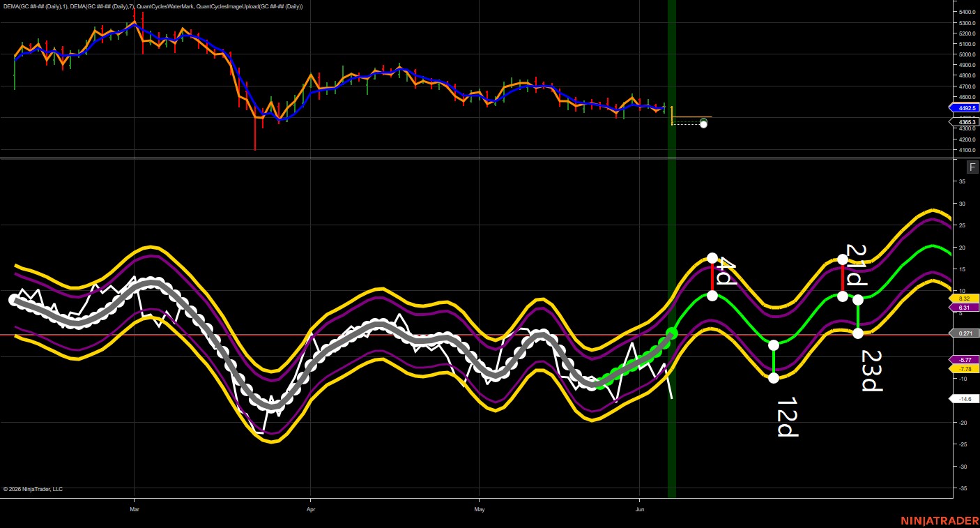This screenshot has height=528, width=980.
Task: Click the 5000.0 price axis label
Action: (967, 54)
